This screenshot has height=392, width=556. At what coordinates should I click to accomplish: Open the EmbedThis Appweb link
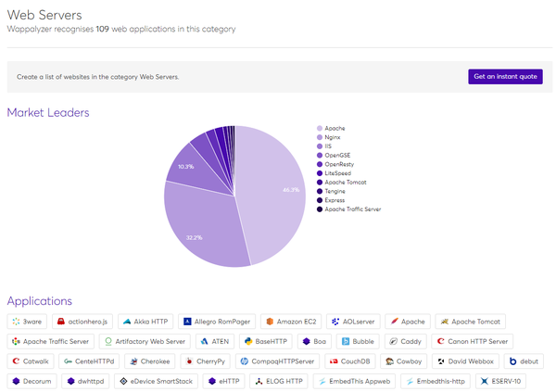coord(354,381)
